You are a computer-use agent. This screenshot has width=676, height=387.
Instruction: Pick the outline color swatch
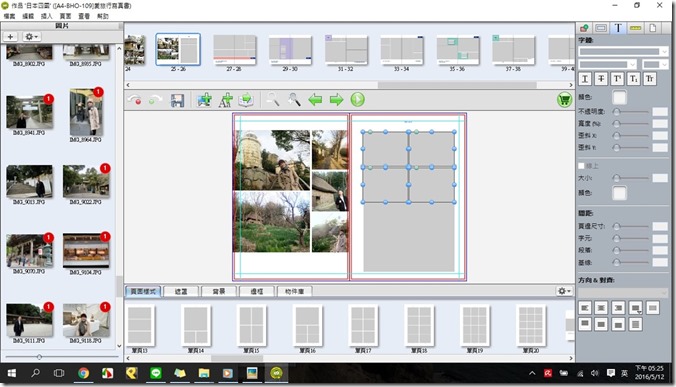click(x=619, y=193)
